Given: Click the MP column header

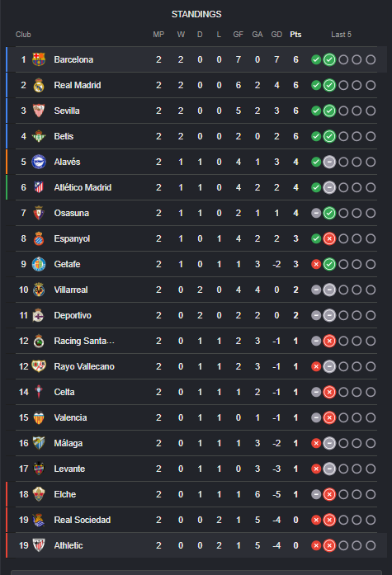Looking at the screenshot, I should 158,35.
